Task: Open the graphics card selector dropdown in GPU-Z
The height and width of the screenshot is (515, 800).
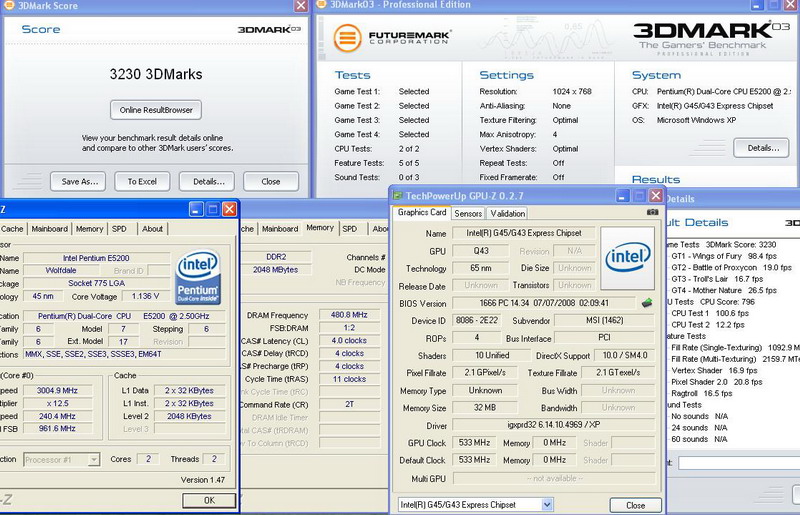Action: [547, 505]
